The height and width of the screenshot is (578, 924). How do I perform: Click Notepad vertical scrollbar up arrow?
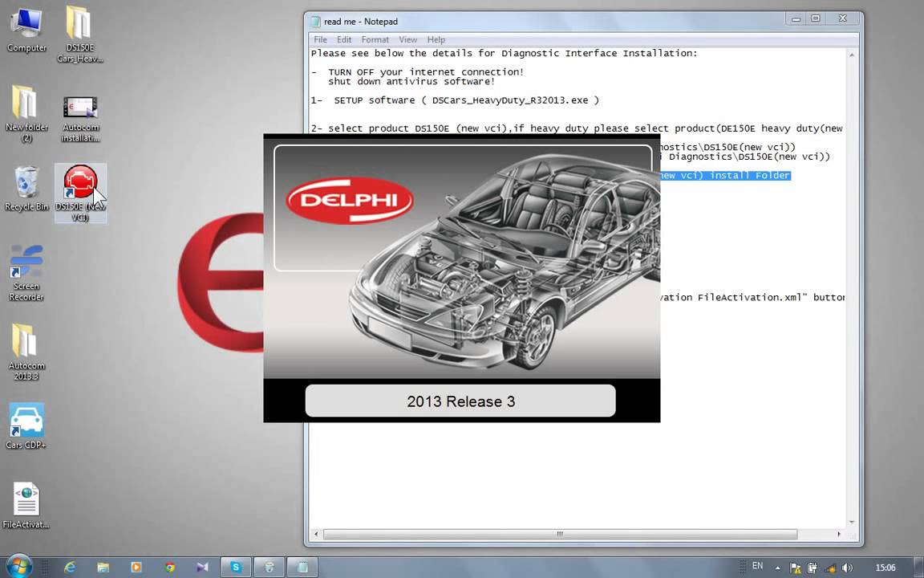tap(852, 55)
